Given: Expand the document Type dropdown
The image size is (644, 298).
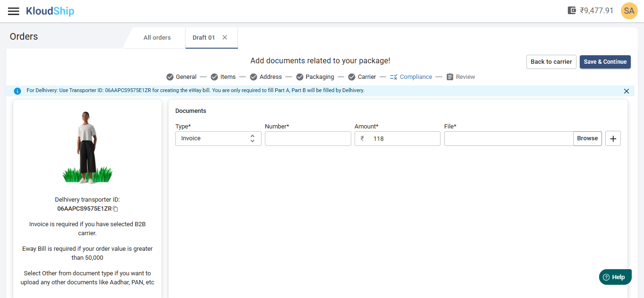Looking at the screenshot, I should [218, 138].
